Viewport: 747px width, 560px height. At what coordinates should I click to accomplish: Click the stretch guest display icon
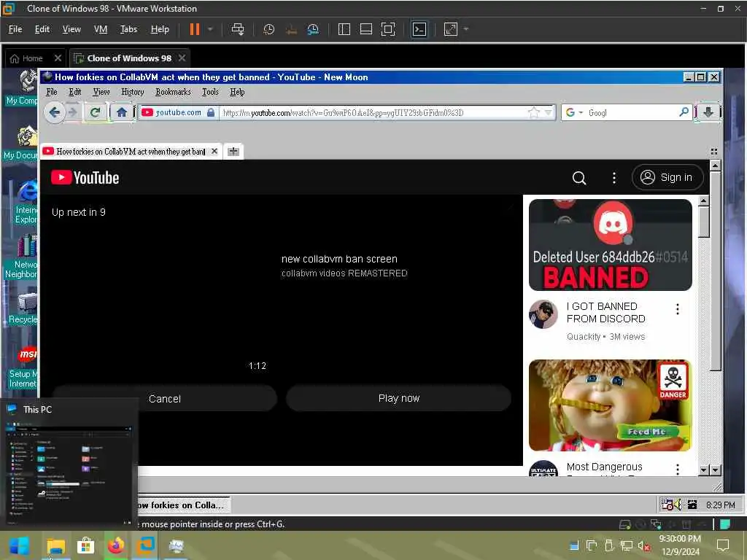tap(451, 29)
